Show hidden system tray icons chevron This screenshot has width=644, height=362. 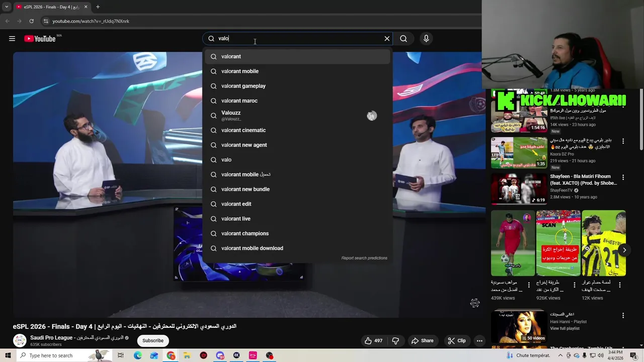[560, 355]
